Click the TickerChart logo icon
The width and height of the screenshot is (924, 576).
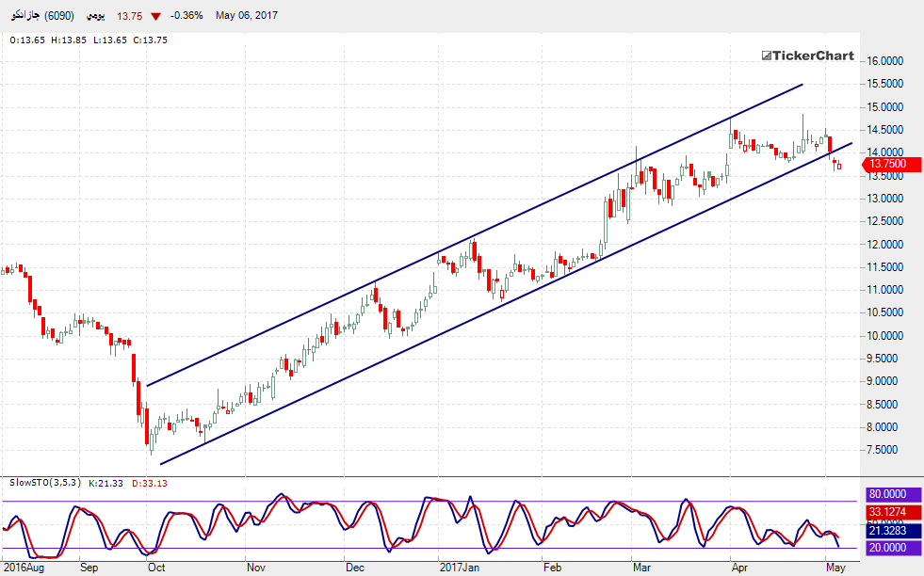coord(767,56)
